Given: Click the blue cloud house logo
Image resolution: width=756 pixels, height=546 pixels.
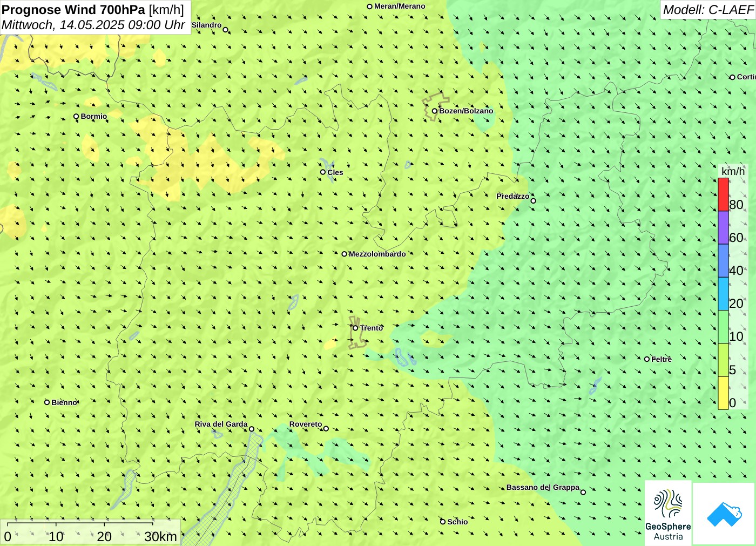Looking at the screenshot, I should coord(724,514).
